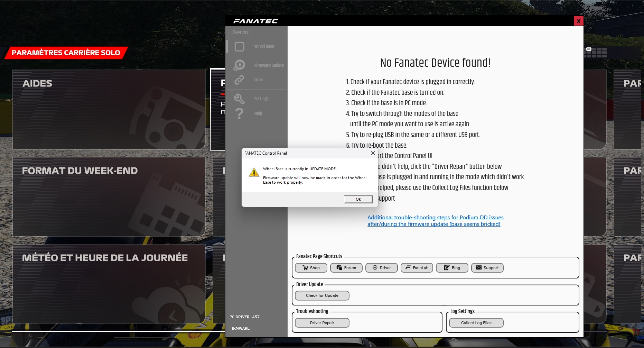Click the Wheel Base device icon

239,46
